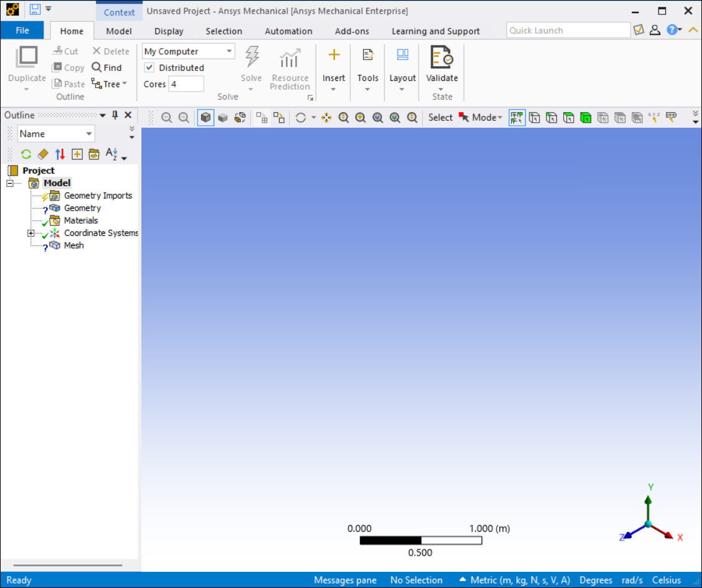Click the gray shaded cube display icon

coord(222,118)
